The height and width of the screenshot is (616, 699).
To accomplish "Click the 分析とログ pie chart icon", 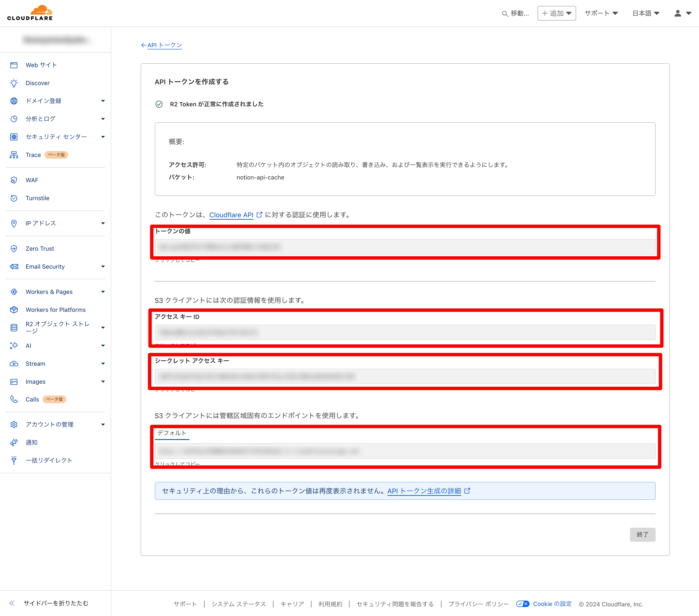I will tap(14, 119).
